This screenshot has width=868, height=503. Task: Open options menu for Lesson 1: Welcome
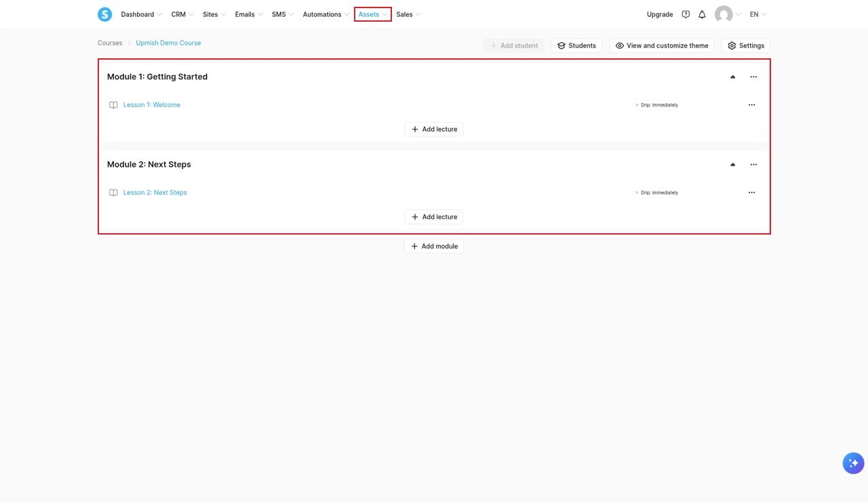click(x=751, y=105)
